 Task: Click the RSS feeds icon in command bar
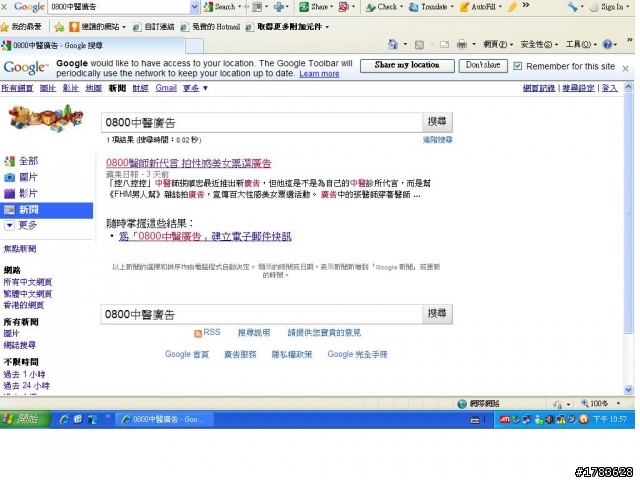419,44
